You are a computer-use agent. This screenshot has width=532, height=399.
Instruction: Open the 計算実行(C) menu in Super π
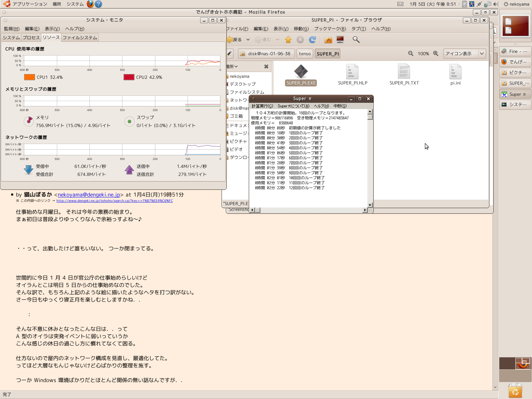click(262, 106)
